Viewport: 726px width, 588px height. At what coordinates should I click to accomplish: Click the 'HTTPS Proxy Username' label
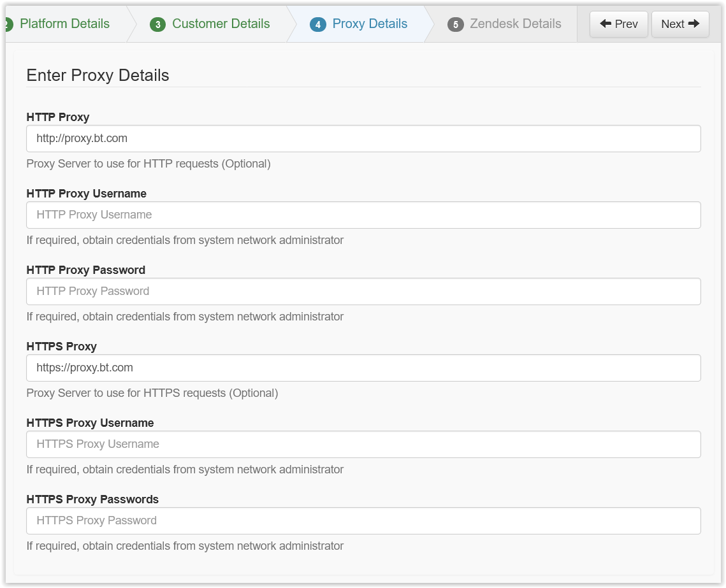[x=91, y=423]
